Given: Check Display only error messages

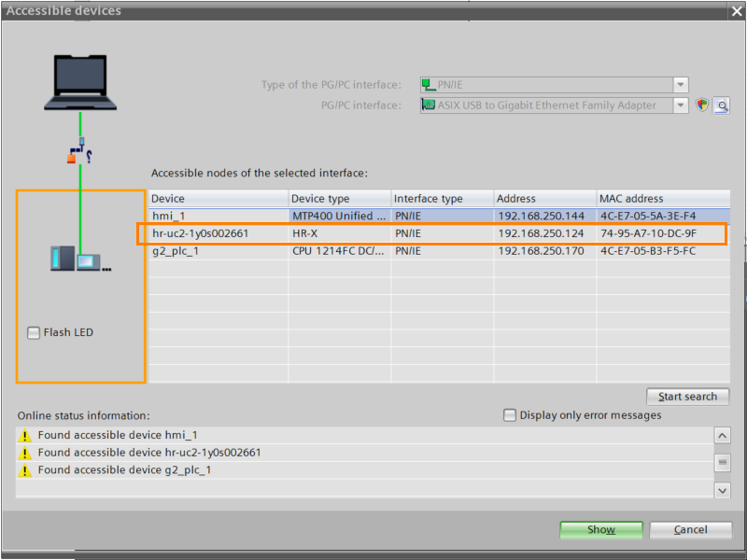Looking at the screenshot, I should (509, 415).
